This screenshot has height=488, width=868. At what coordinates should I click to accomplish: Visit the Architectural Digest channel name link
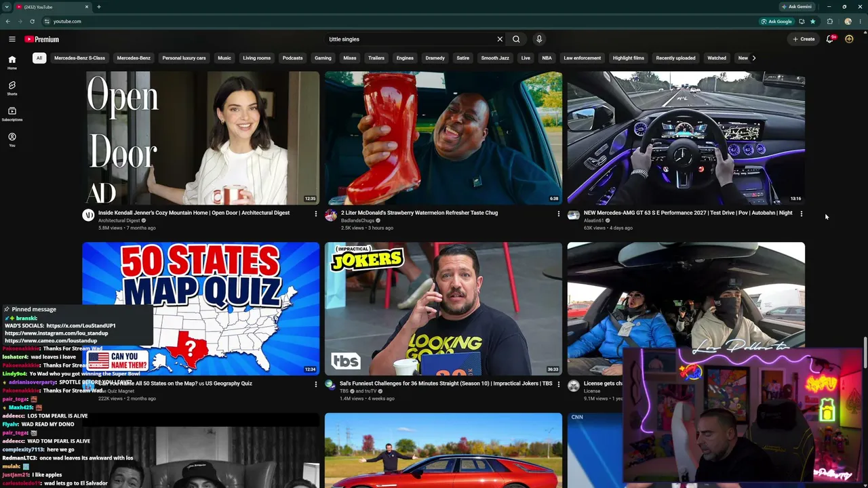[119, 220]
